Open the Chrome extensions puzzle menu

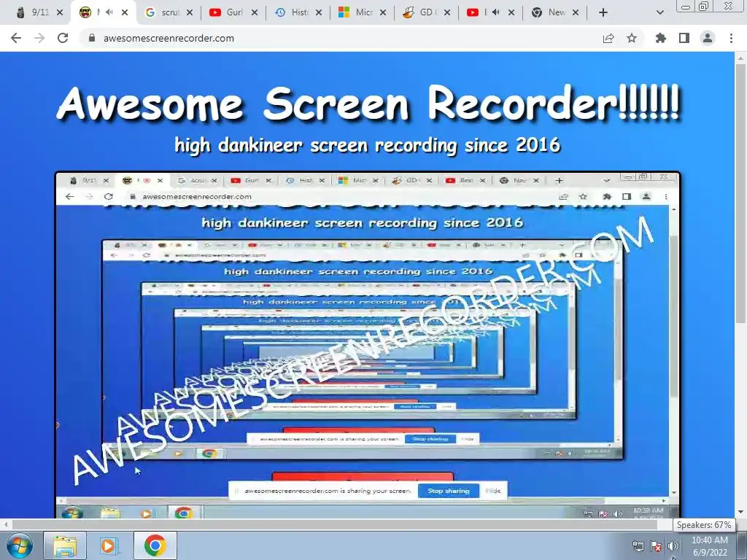[661, 38]
